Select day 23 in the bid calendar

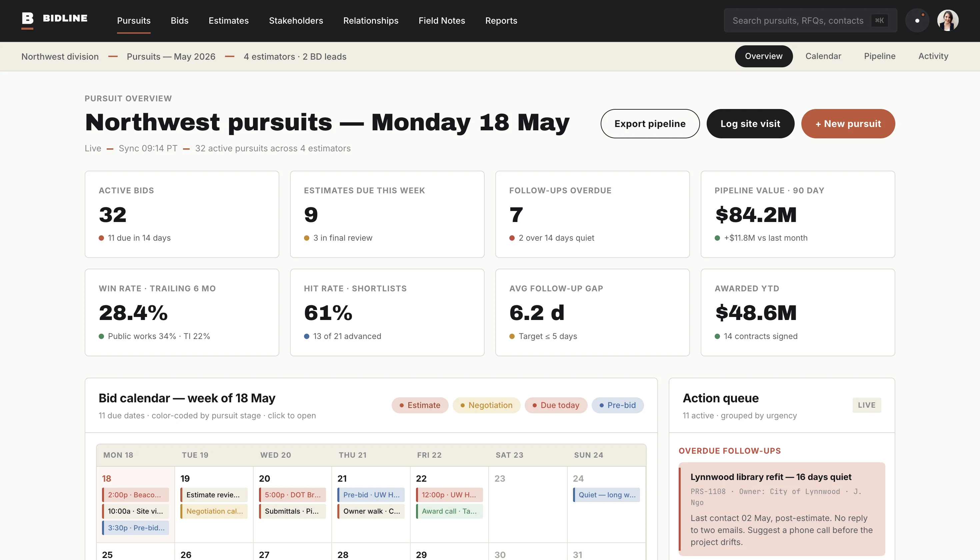click(x=528, y=504)
